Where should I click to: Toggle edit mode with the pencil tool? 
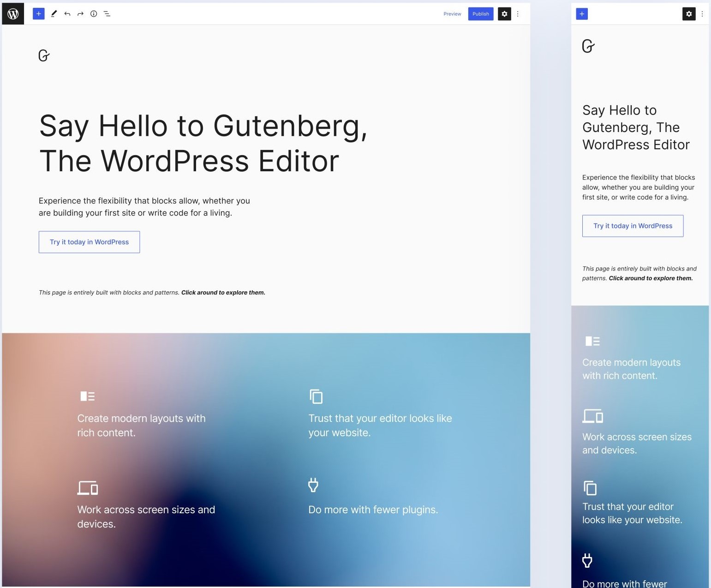tap(54, 14)
